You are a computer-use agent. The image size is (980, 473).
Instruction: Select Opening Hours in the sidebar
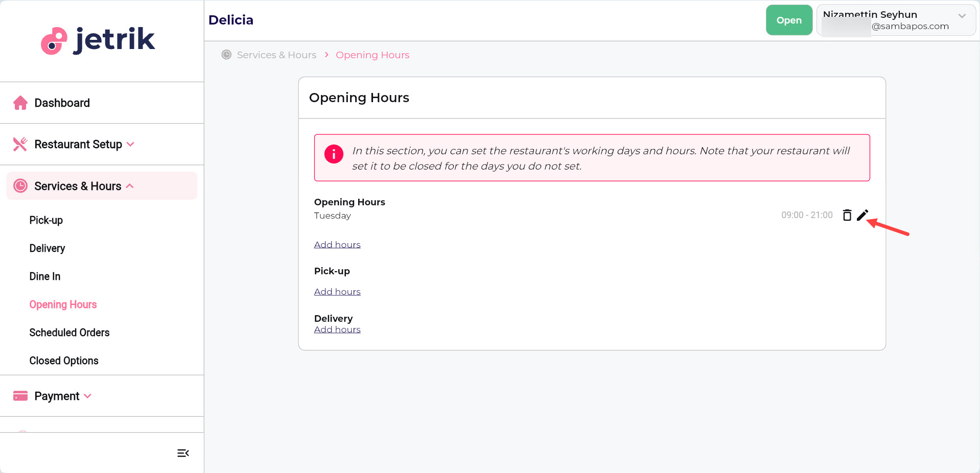click(63, 304)
